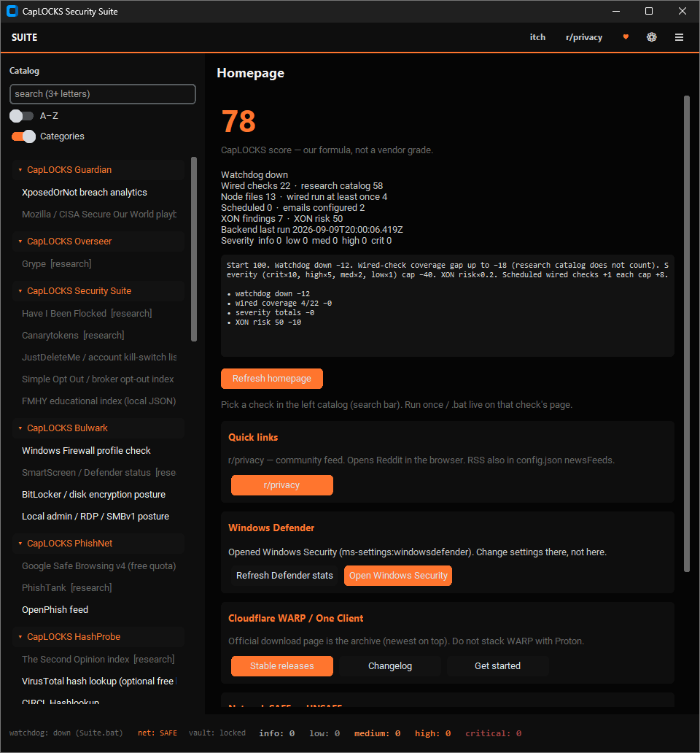Click the catalog search input field
This screenshot has height=753, width=700.
point(103,94)
